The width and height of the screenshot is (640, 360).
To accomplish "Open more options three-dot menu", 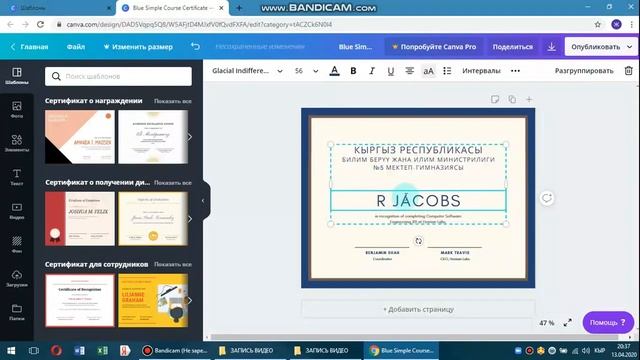I will (516, 71).
